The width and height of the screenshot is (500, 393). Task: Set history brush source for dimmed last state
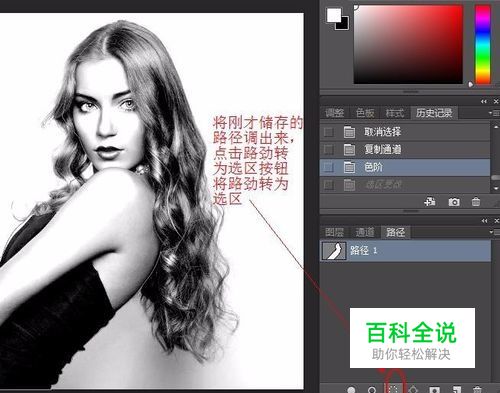329,185
